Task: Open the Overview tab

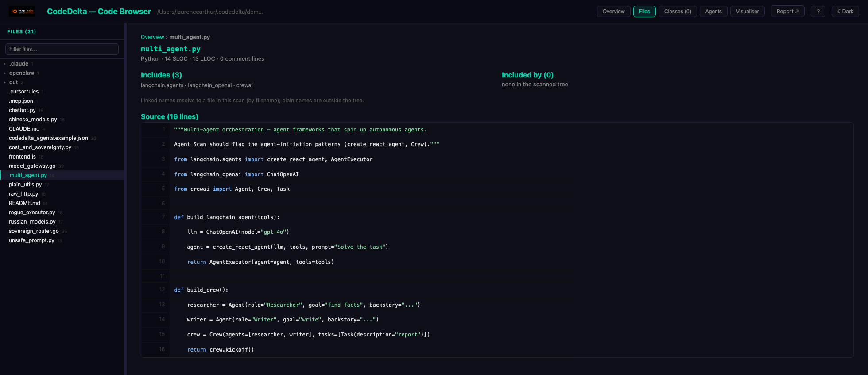Action: [613, 12]
